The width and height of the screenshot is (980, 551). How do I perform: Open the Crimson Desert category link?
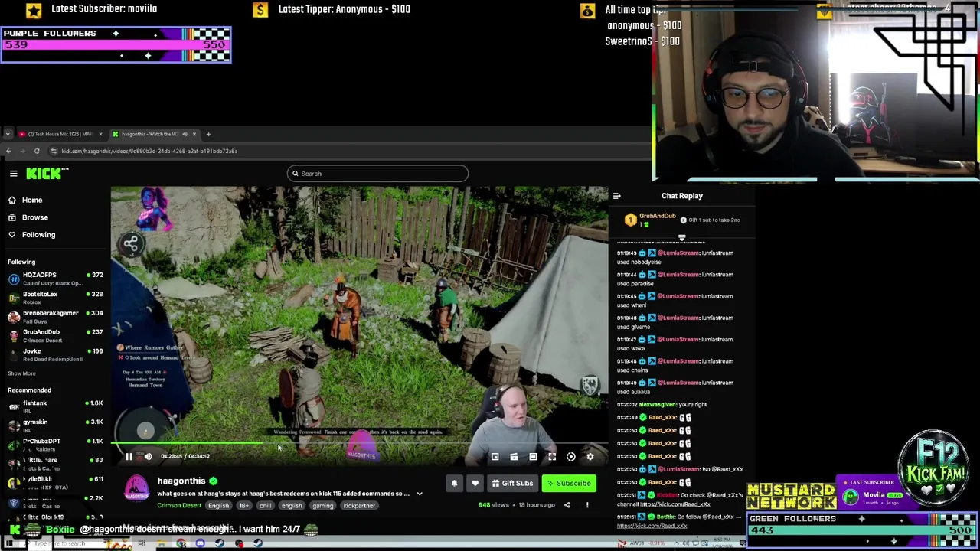click(179, 506)
